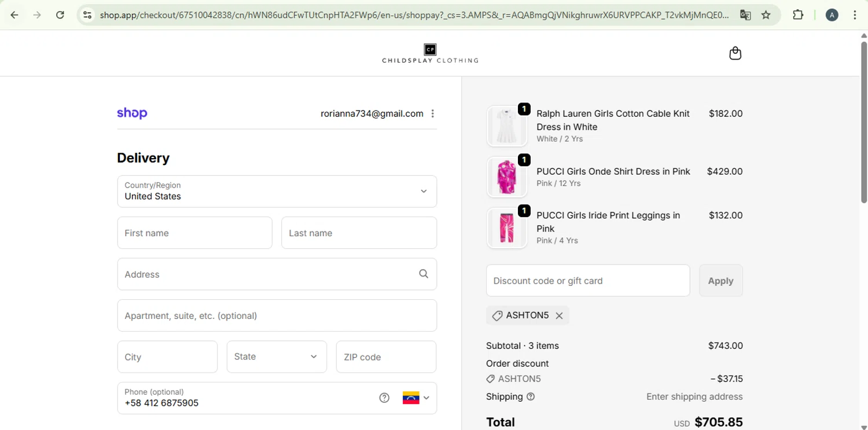Click the −$37.15 discount amount
The height and width of the screenshot is (430, 868).
[726, 379]
